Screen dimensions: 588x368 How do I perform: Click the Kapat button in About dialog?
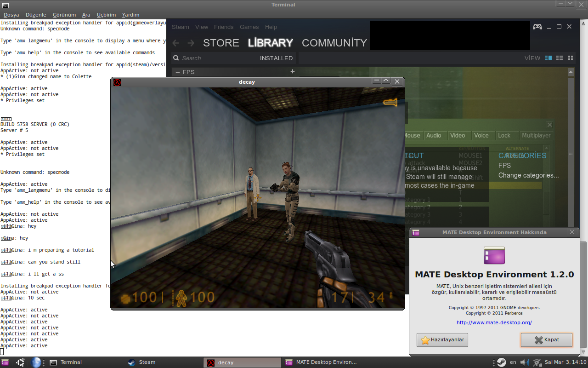pyautogui.click(x=547, y=340)
